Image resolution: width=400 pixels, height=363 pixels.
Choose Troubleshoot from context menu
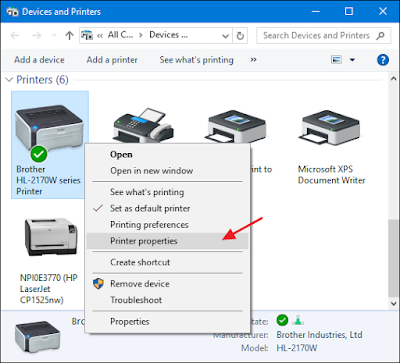point(167,300)
